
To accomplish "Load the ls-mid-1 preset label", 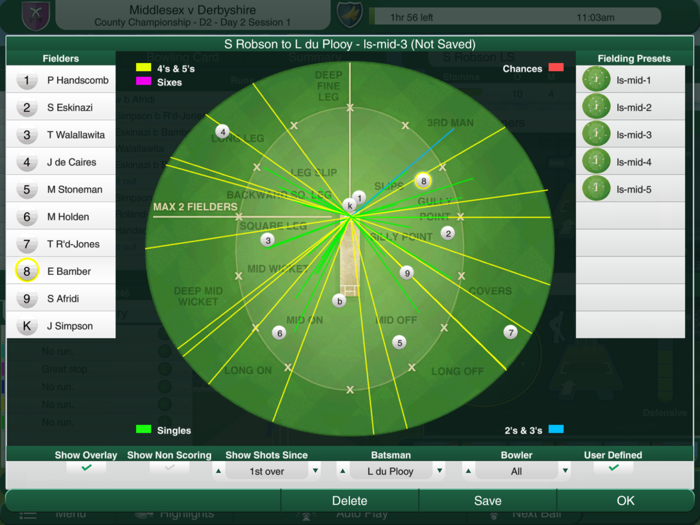I will pyautogui.click(x=633, y=80).
